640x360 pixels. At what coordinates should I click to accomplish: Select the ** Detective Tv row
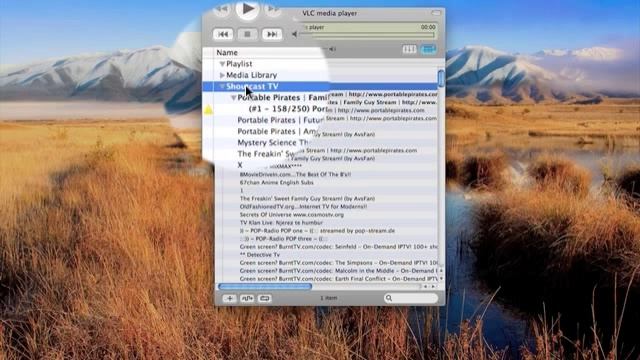click(260, 255)
